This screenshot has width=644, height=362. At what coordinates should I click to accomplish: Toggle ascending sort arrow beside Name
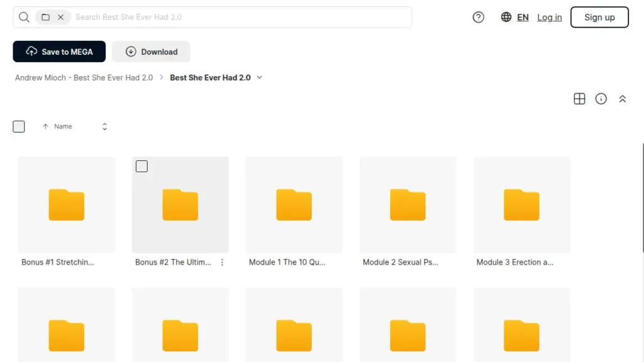(45, 126)
